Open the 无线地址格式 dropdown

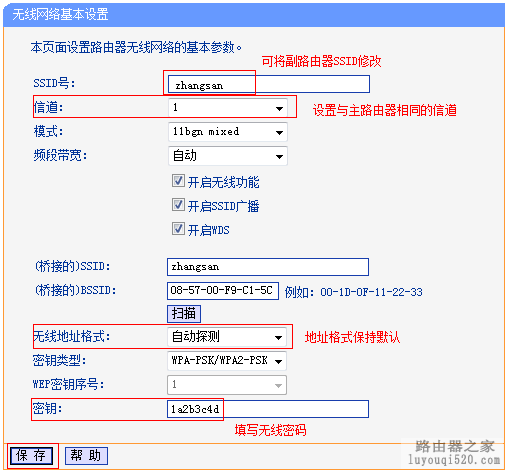(227, 337)
